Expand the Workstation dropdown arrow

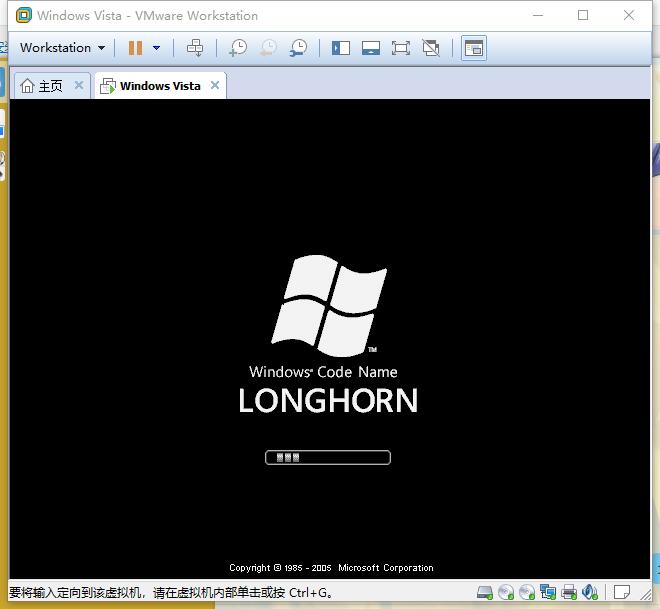coord(101,48)
